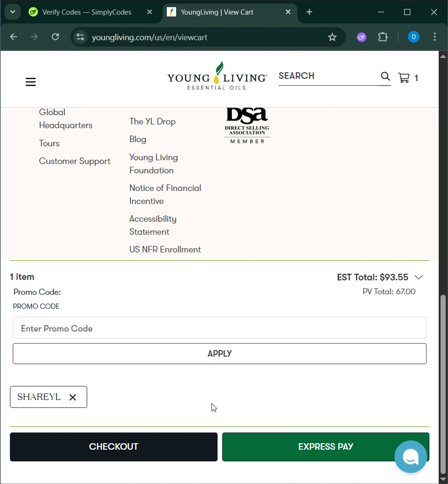Click the browser forward arrow

(x=34, y=37)
